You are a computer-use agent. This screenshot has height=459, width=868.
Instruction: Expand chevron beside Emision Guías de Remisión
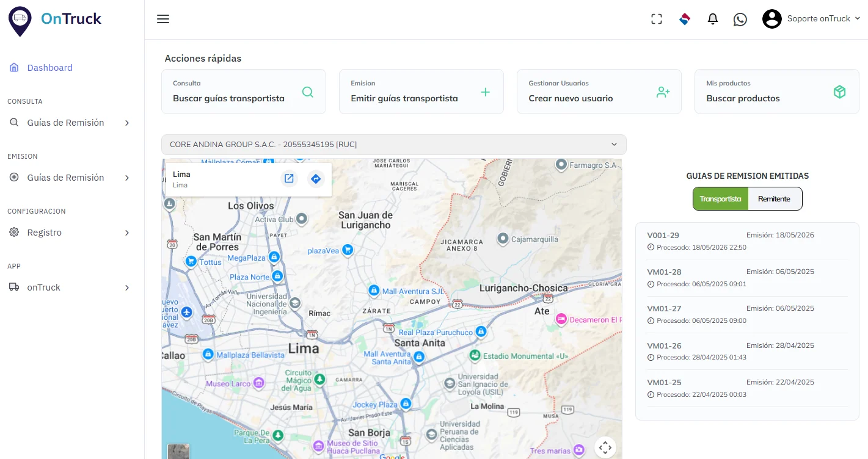pos(127,178)
